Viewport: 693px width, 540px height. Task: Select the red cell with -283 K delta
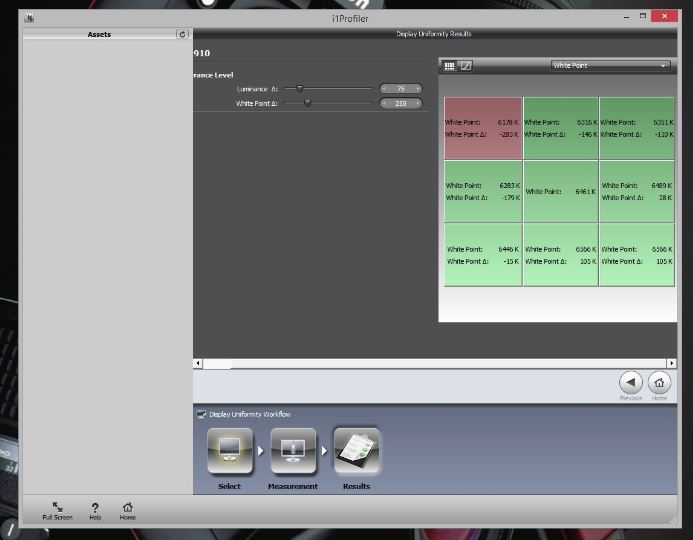point(483,128)
